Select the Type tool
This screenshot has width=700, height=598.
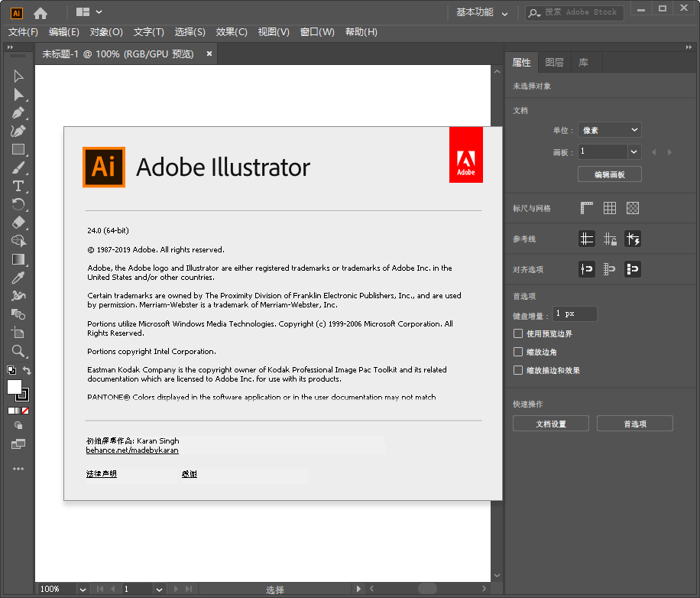18,186
